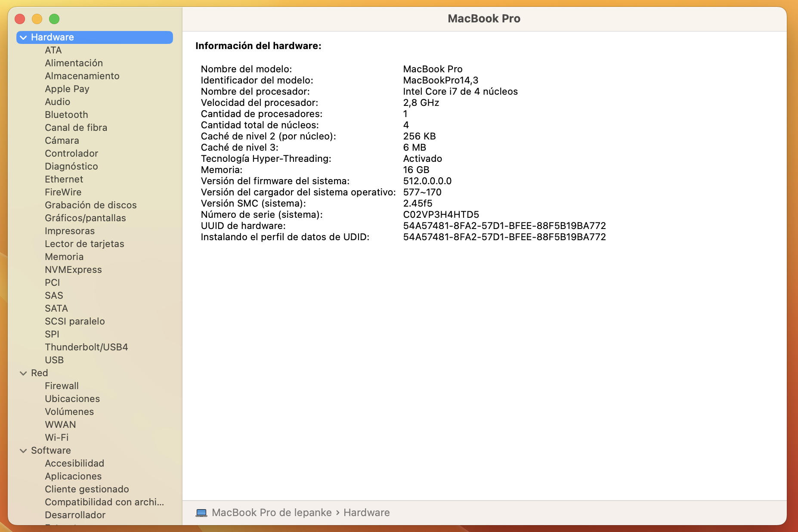Click the Información del hardware heading

(258, 46)
